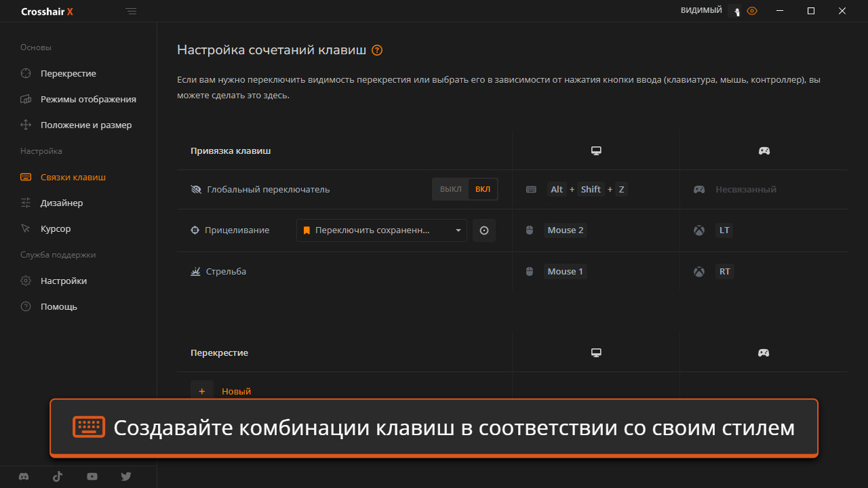This screenshot has width=868, height=488.
Task: Select the monitor column header icon
Action: tap(595, 150)
